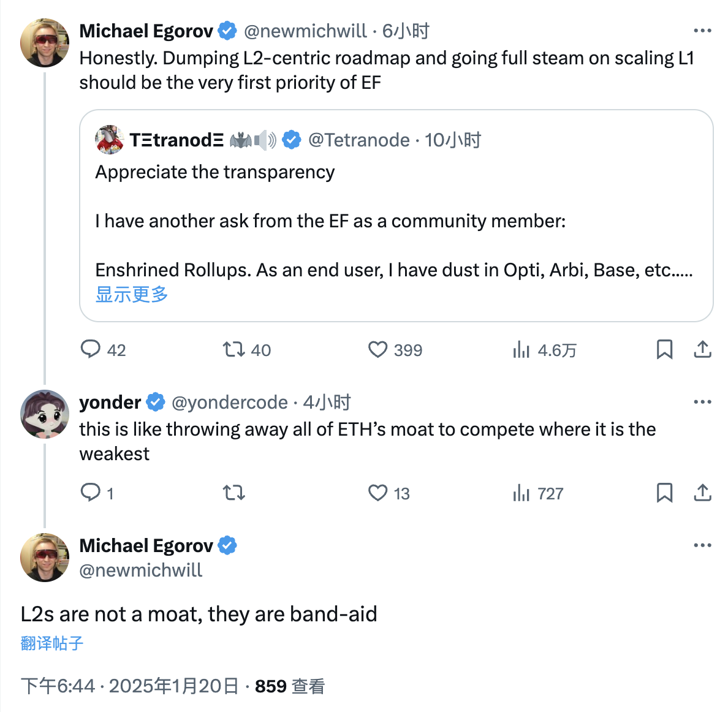This screenshot has width=728, height=712.
Task: Like yonder's tweet with 13 likes
Action: click(x=378, y=493)
